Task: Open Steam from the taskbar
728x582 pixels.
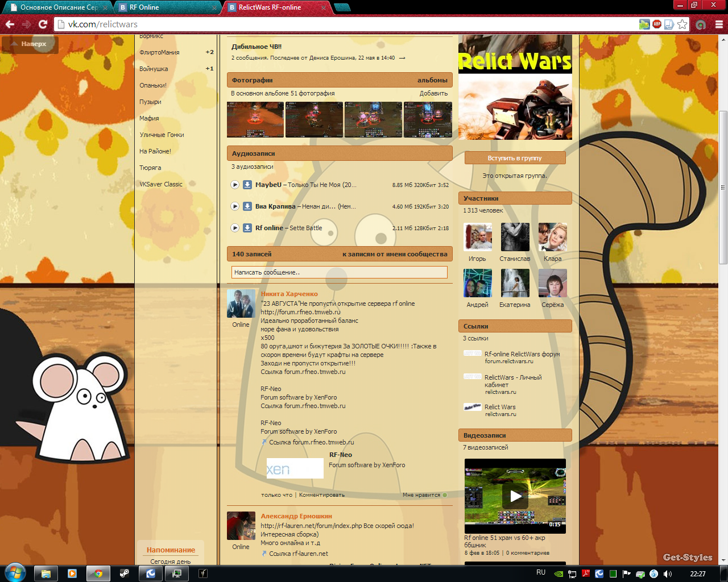Action: click(x=125, y=573)
